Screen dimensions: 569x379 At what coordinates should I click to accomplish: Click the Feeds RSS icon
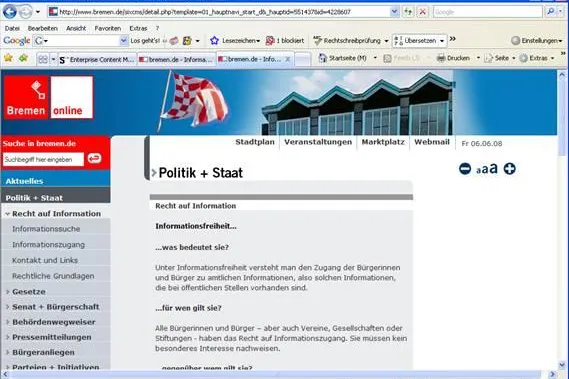[x=388, y=58]
